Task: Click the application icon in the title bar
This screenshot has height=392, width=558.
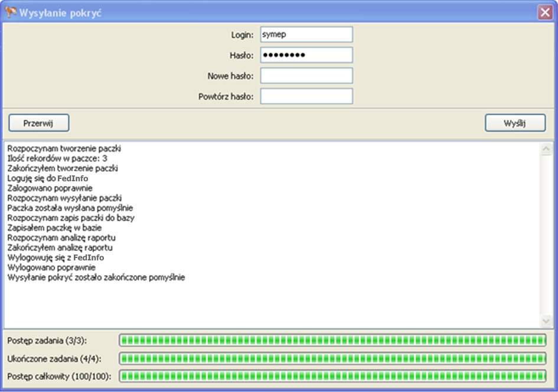Action: tap(11, 12)
